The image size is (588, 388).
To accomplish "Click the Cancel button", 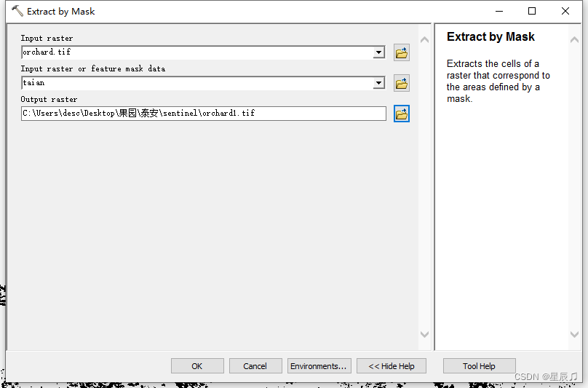I will coord(255,366).
